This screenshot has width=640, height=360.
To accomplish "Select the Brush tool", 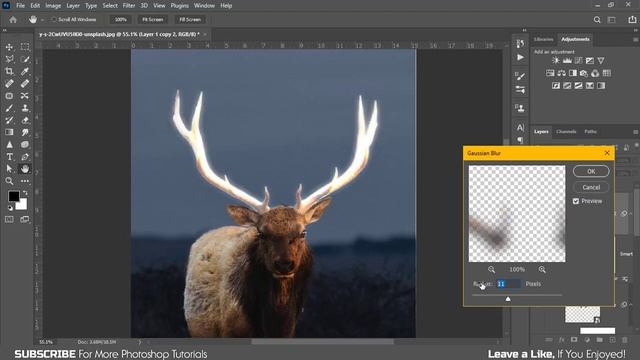I will (x=9, y=108).
